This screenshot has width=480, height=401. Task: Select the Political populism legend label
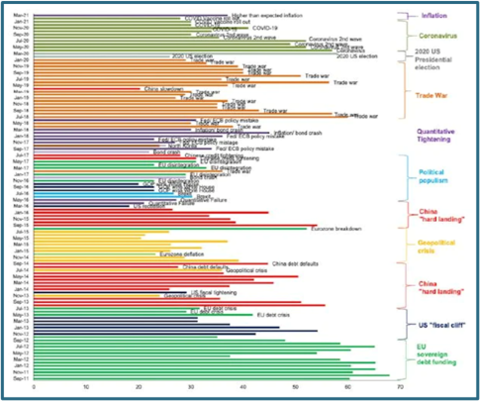pos(433,176)
